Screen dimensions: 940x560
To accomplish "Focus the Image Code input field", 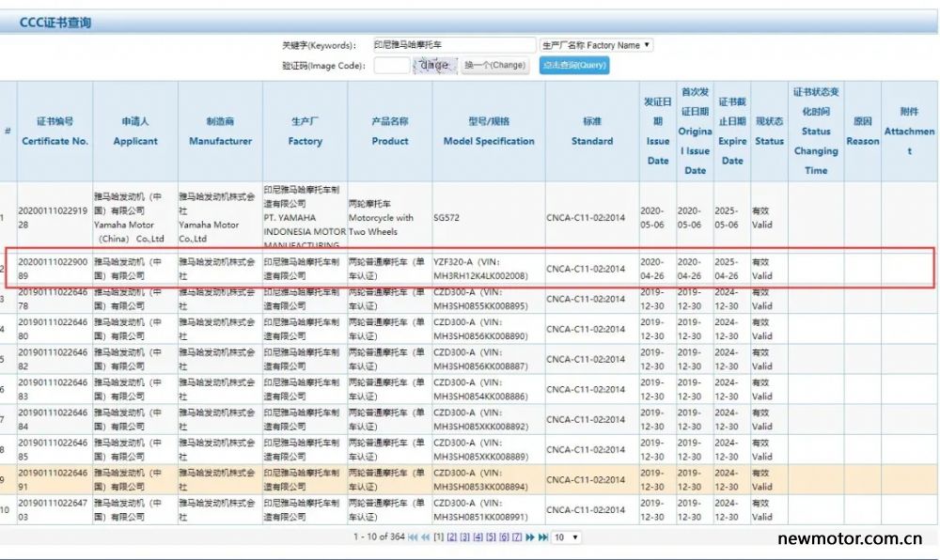I will click(x=392, y=65).
